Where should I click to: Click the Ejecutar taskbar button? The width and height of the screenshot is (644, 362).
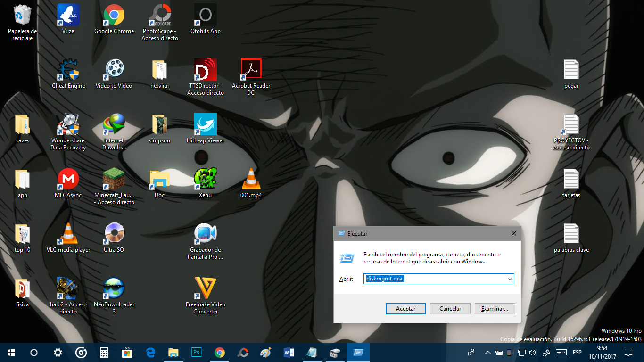[358, 352]
